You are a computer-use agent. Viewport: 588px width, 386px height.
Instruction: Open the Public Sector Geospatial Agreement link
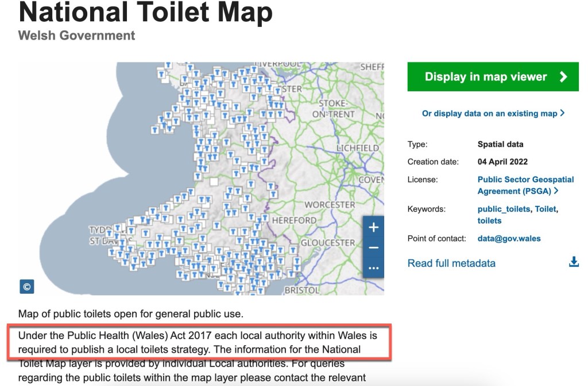pos(525,185)
